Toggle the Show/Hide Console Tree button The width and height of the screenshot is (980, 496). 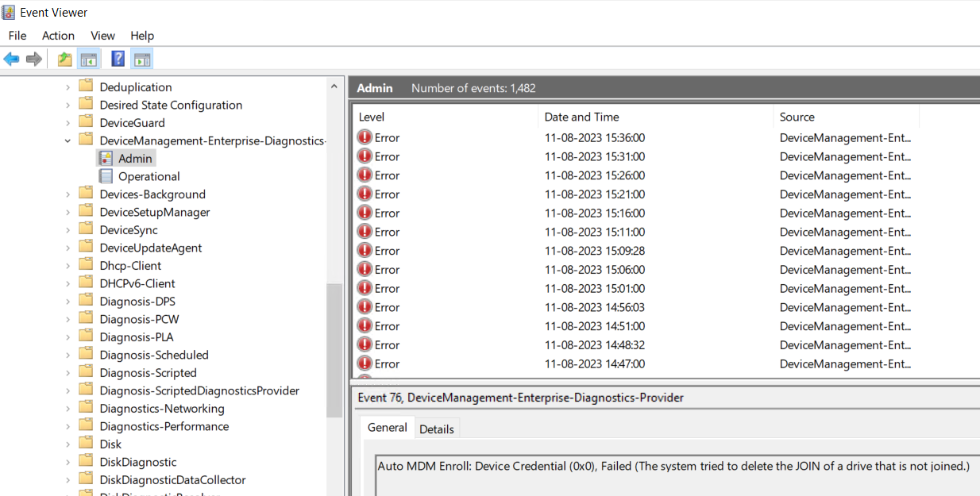pyautogui.click(x=89, y=60)
